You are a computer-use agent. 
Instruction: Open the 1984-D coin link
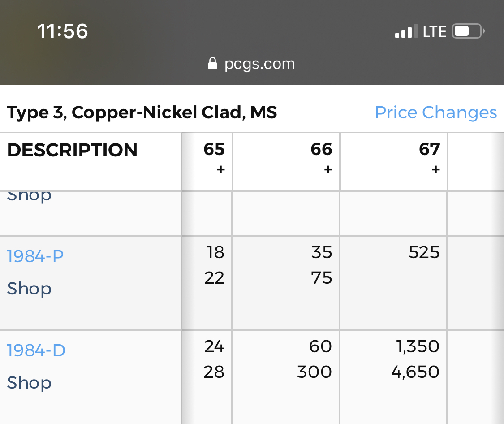(36, 350)
